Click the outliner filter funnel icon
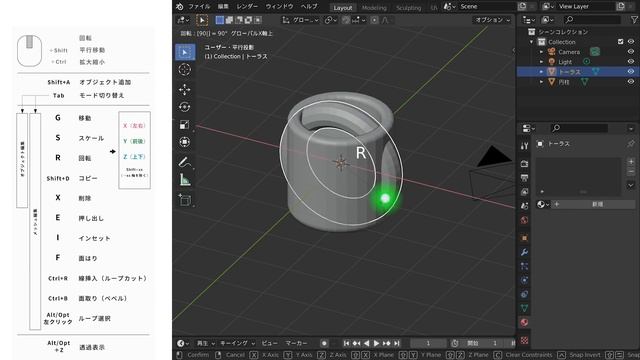This screenshot has height=360, width=640. (x=634, y=20)
